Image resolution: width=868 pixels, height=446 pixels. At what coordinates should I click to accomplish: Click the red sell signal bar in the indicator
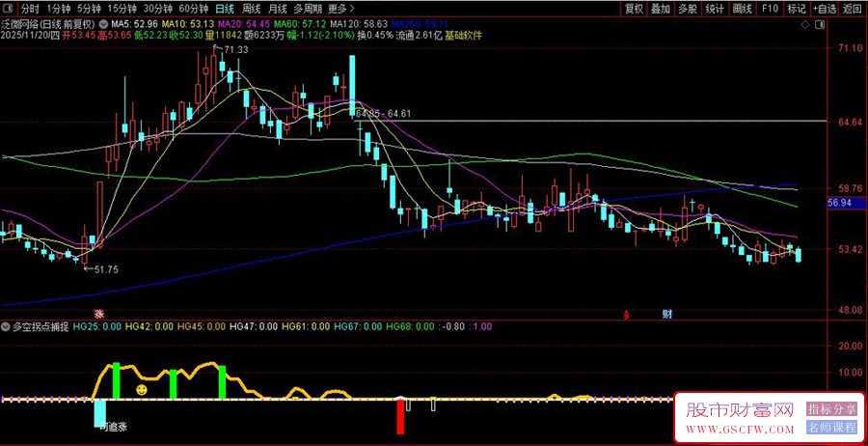click(x=399, y=415)
